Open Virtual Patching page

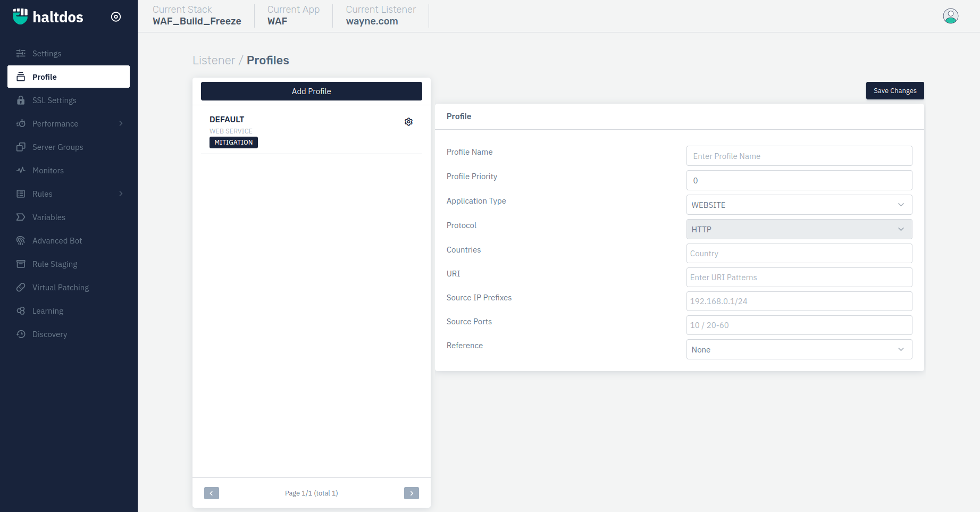click(x=69, y=287)
